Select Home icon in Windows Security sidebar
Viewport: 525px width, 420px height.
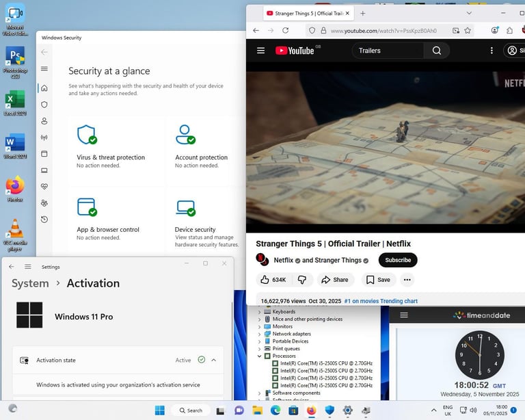44,88
